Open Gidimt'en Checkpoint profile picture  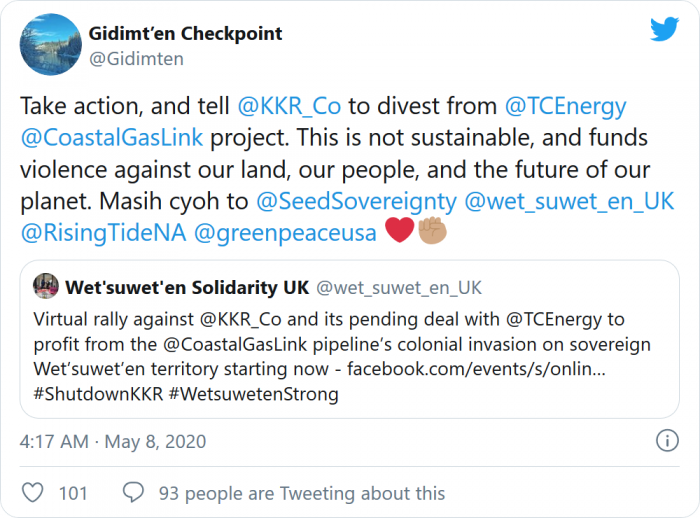pos(46,46)
